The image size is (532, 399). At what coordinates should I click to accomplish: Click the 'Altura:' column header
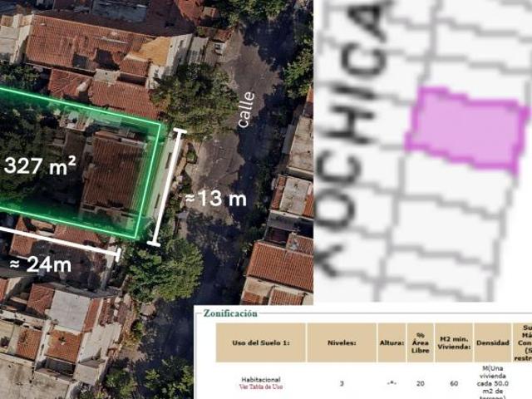tap(392, 342)
